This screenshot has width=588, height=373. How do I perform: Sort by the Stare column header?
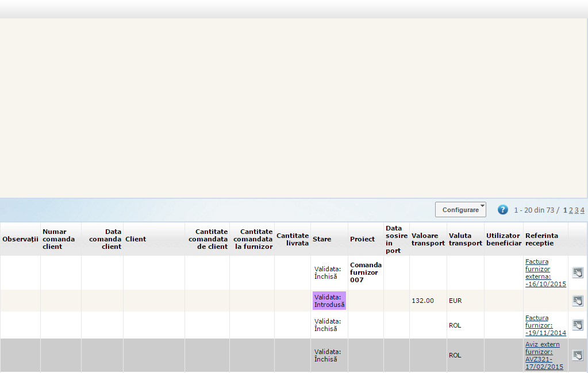[322, 239]
